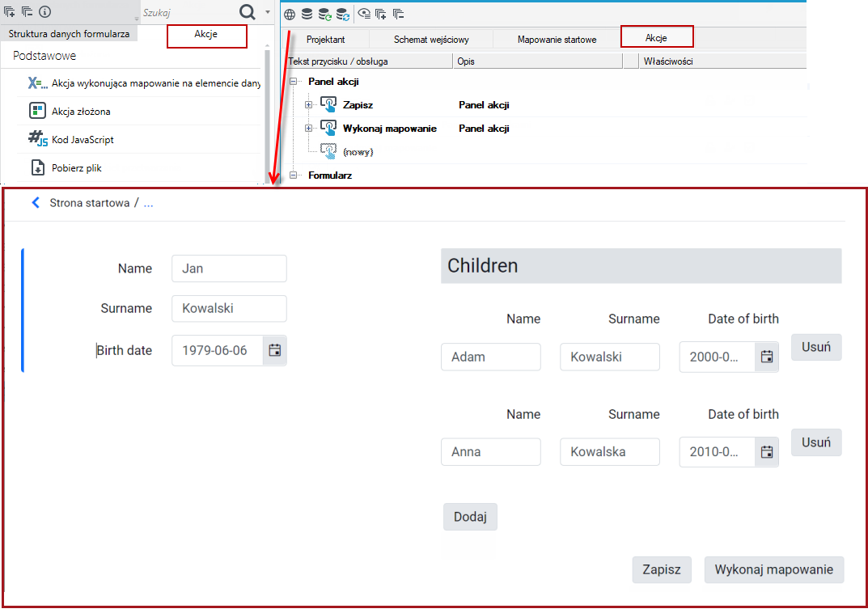Click the Name field containing 'Jan'
868x613 pixels.
click(x=229, y=268)
